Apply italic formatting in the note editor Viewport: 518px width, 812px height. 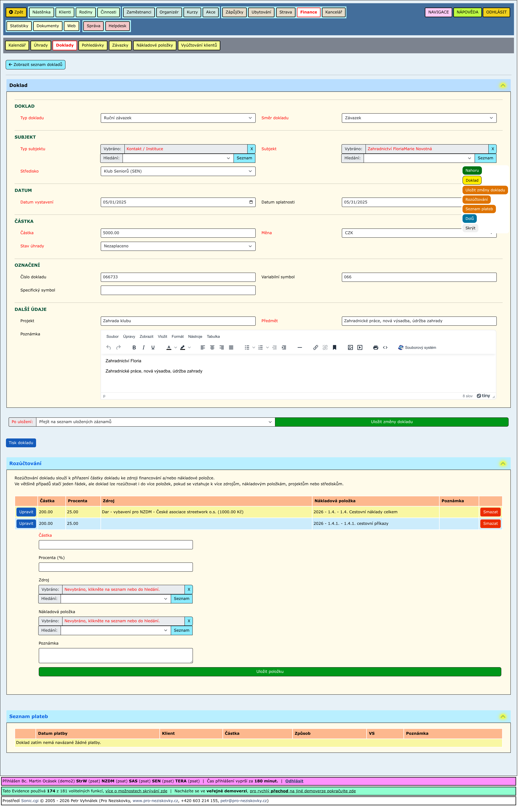(x=143, y=348)
